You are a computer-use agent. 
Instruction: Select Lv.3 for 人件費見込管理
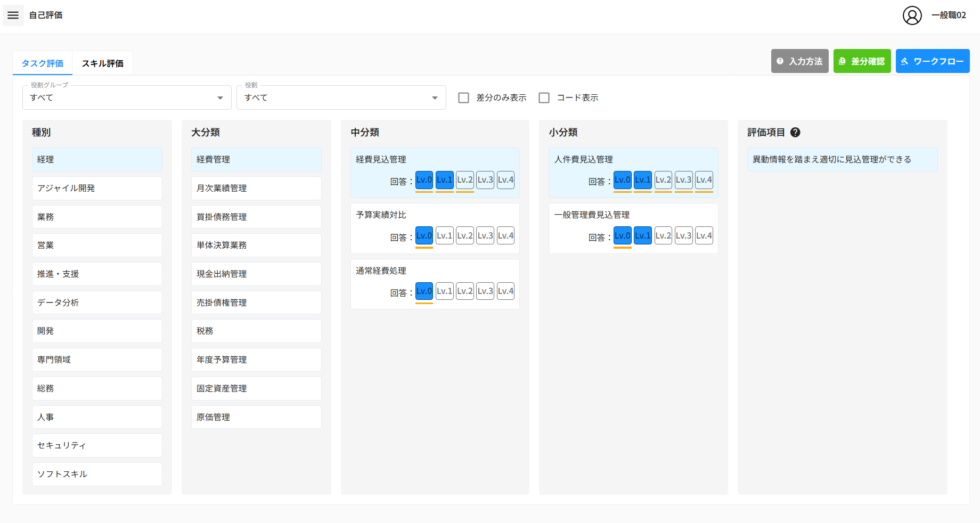click(x=683, y=180)
